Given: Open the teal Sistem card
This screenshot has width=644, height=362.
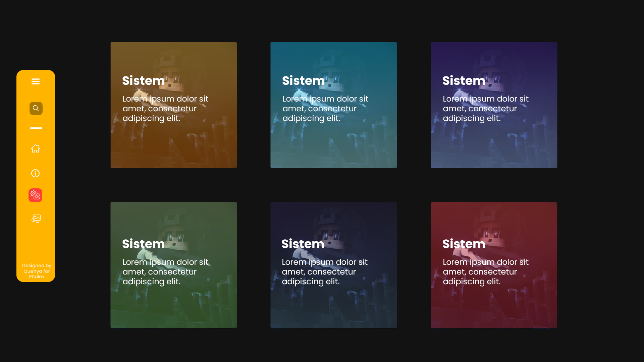Looking at the screenshot, I should pos(334,105).
